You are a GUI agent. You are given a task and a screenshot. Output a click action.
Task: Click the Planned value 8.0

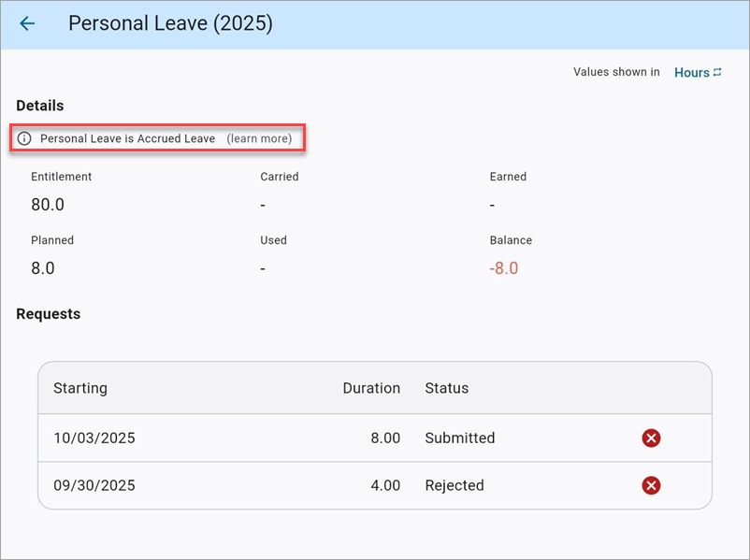(43, 268)
